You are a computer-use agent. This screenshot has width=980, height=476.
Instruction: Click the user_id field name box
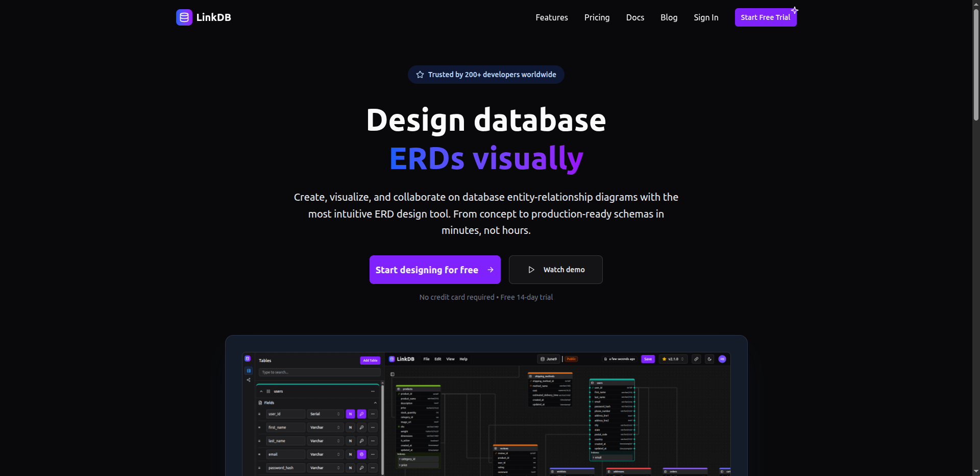(285, 414)
